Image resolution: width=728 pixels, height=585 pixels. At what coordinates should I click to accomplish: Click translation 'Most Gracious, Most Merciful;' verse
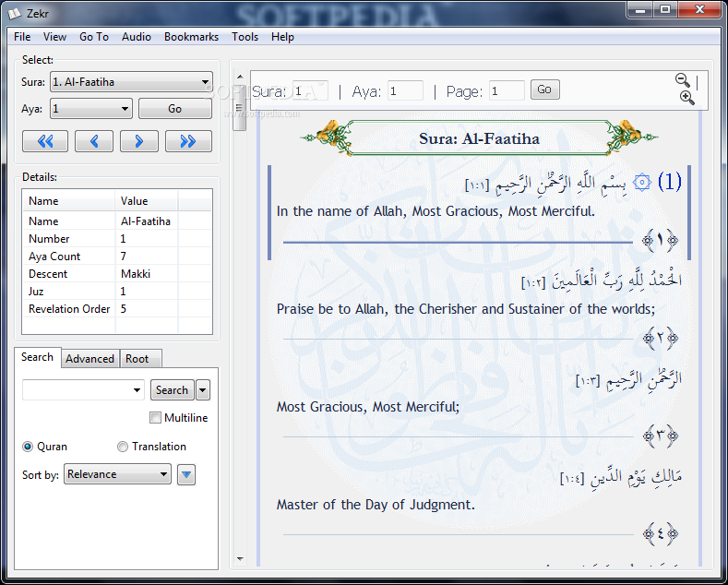click(368, 407)
